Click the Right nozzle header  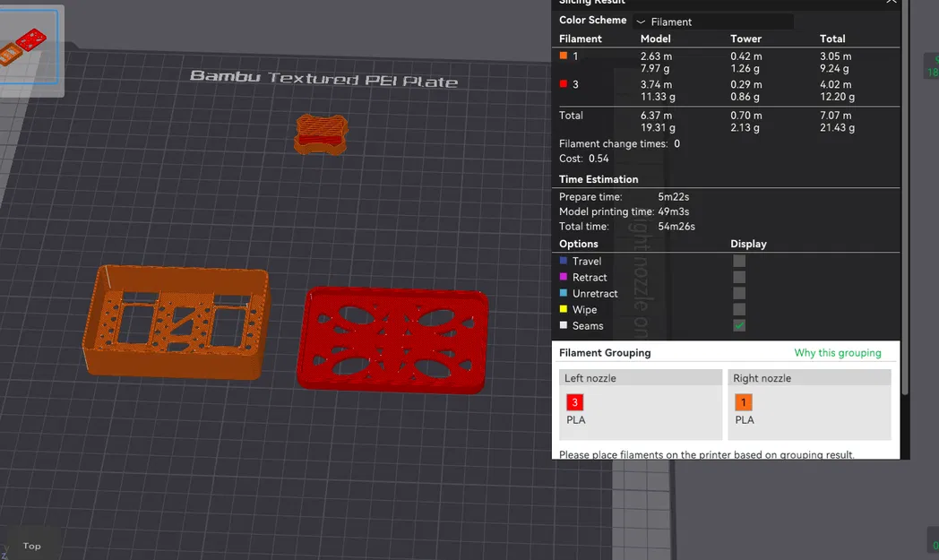(x=809, y=378)
